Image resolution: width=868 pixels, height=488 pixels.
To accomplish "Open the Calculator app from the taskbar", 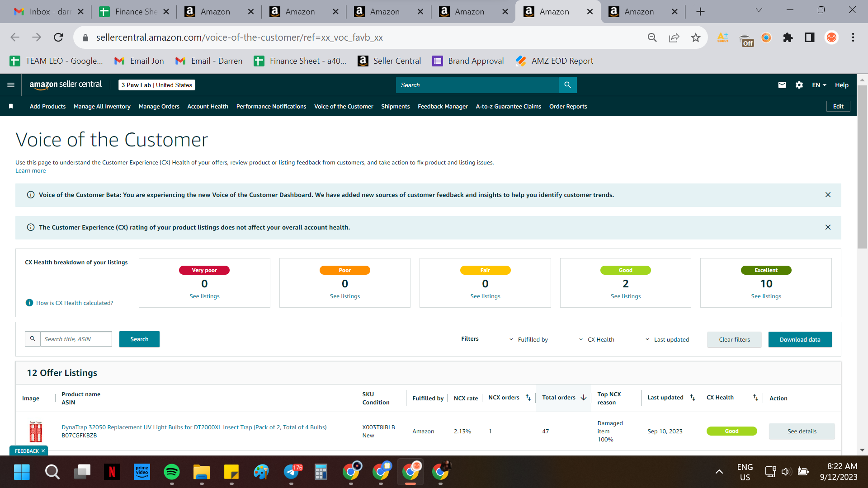I will tap(321, 472).
